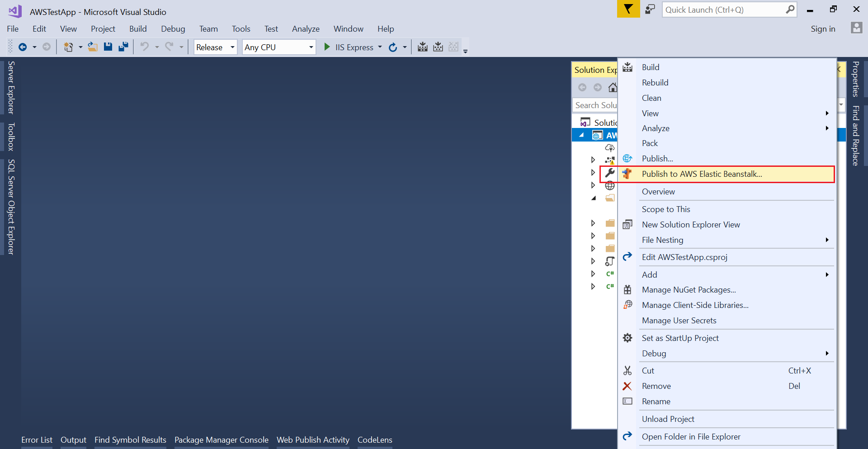
Task: Open the Any CPU platform dropdown
Action: click(278, 47)
